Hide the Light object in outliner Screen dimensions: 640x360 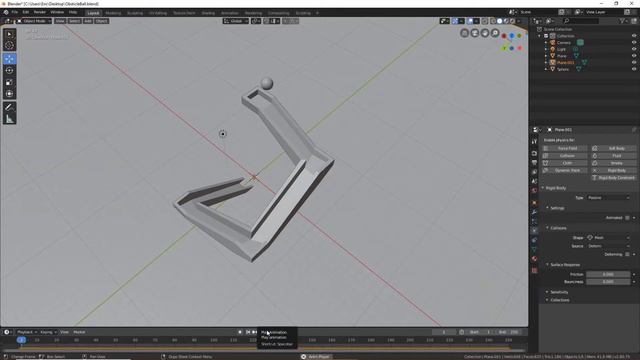click(634, 49)
